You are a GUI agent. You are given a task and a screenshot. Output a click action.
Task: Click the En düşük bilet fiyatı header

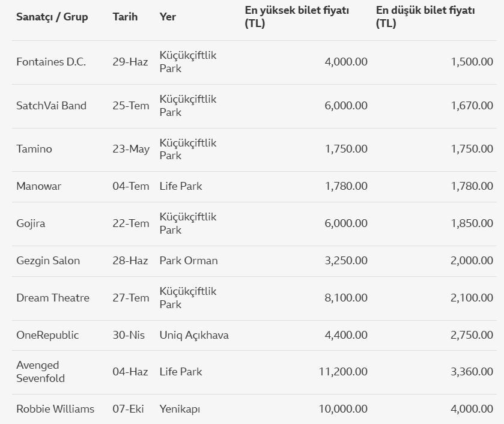(425, 17)
